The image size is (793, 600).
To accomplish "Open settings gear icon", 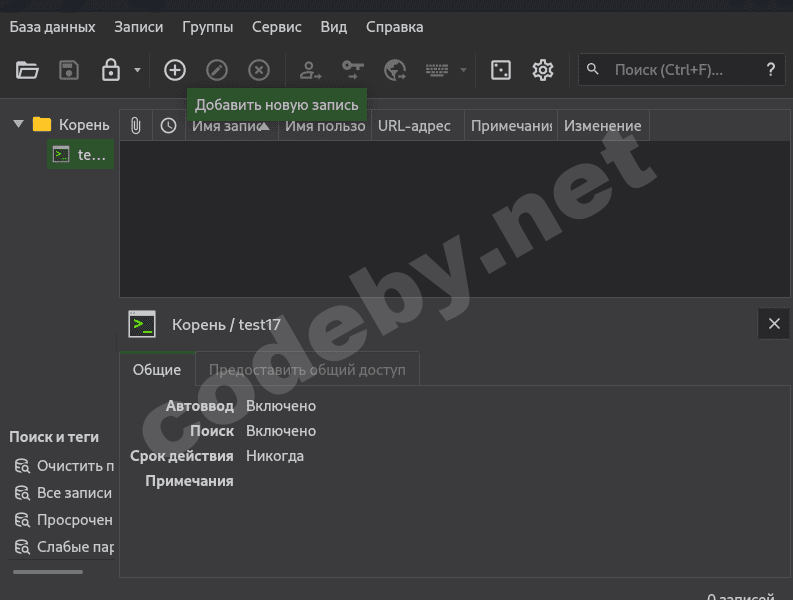I will [x=543, y=70].
